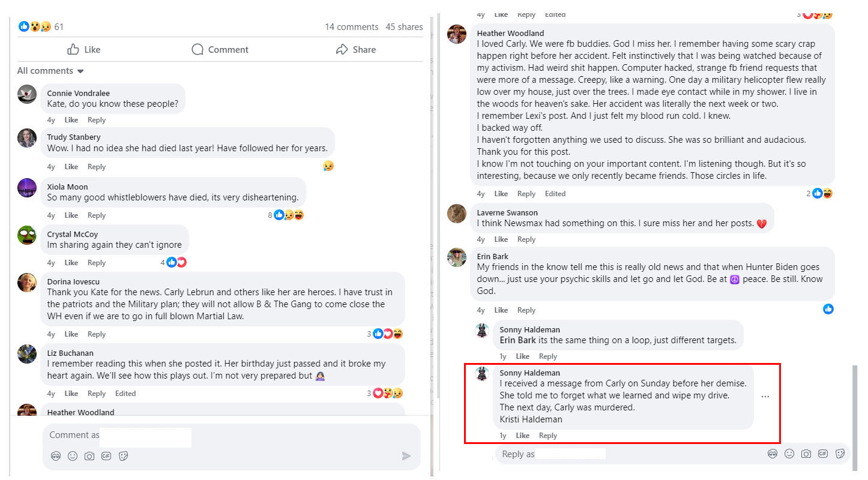
Task: Open the emoji picker in the comment box
Action: pos(73,456)
